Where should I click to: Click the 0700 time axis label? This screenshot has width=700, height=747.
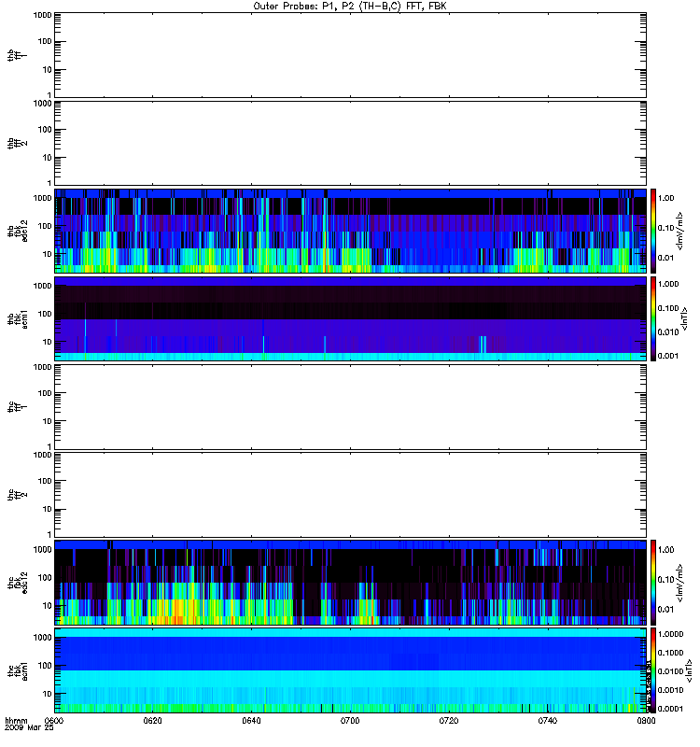pyautogui.click(x=350, y=720)
